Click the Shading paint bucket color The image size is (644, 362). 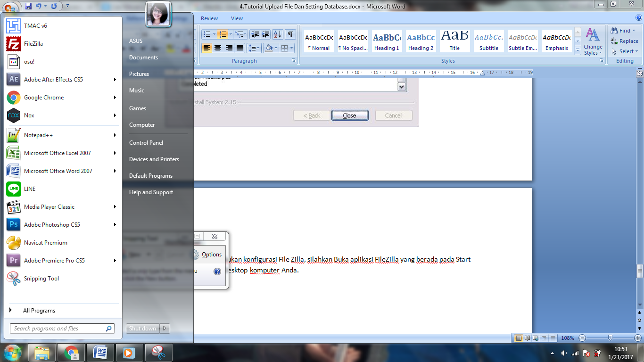point(269,48)
